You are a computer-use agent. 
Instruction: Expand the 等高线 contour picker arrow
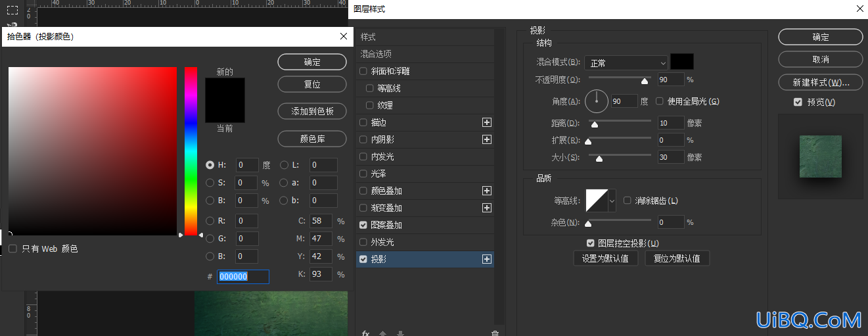tap(612, 200)
